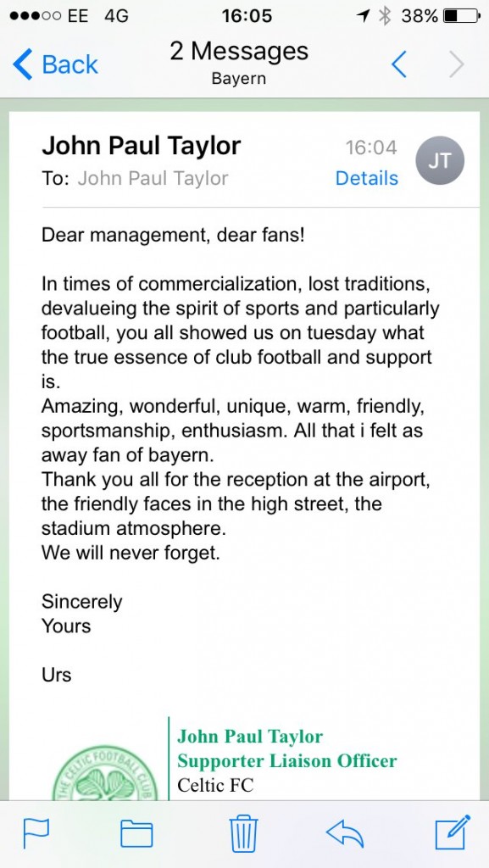Flag this message with flag icon
This screenshot has width=489, height=868.
(x=36, y=833)
